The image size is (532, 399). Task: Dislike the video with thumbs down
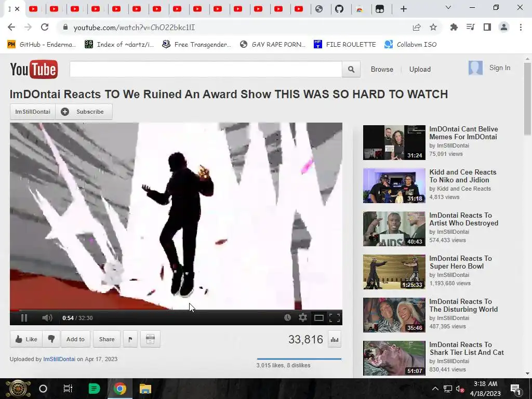(51, 339)
